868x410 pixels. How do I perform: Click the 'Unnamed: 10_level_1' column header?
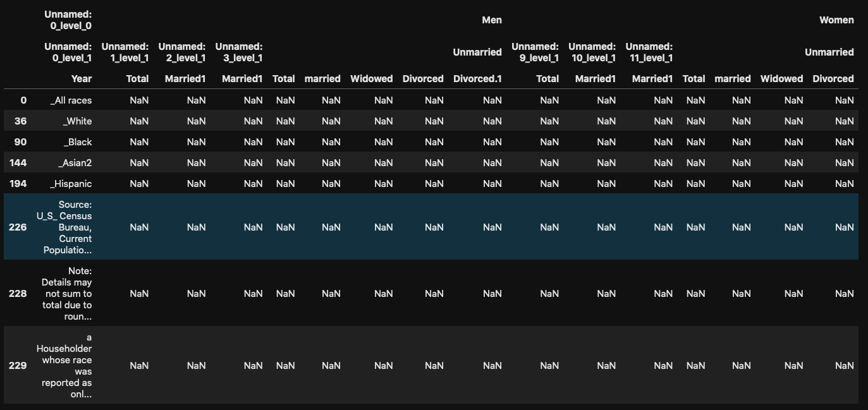click(x=592, y=52)
